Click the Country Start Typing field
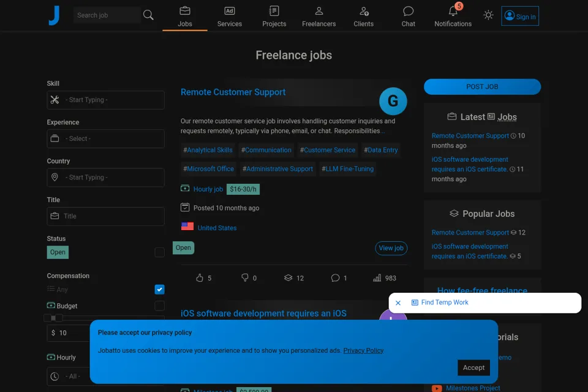This screenshot has width=588, height=392. click(x=106, y=178)
